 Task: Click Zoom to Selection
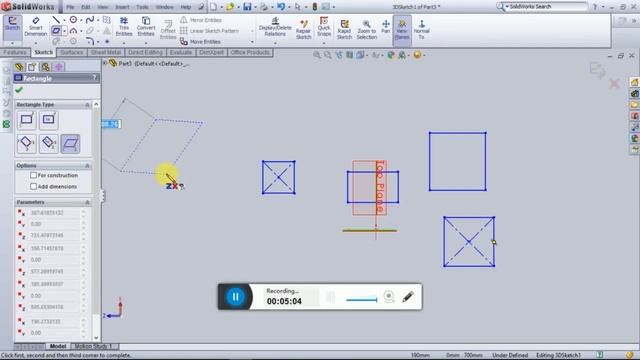click(367, 29)
